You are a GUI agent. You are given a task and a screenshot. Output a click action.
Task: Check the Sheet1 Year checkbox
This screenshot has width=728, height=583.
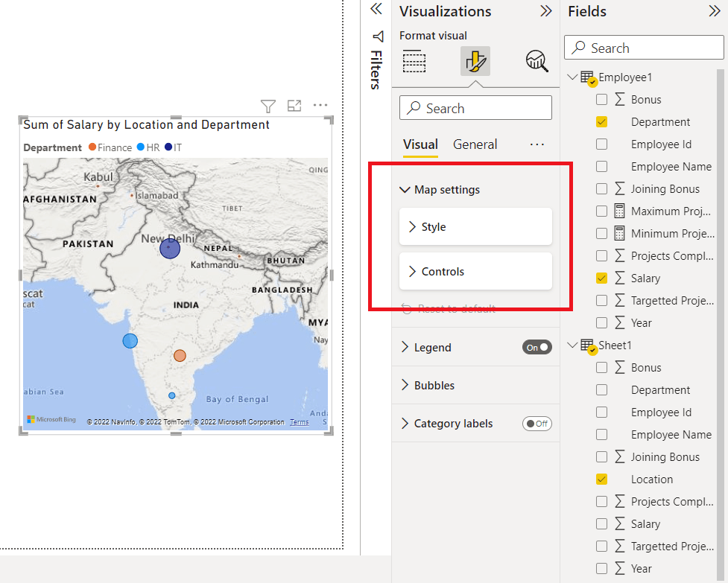(x=602, y=569)
